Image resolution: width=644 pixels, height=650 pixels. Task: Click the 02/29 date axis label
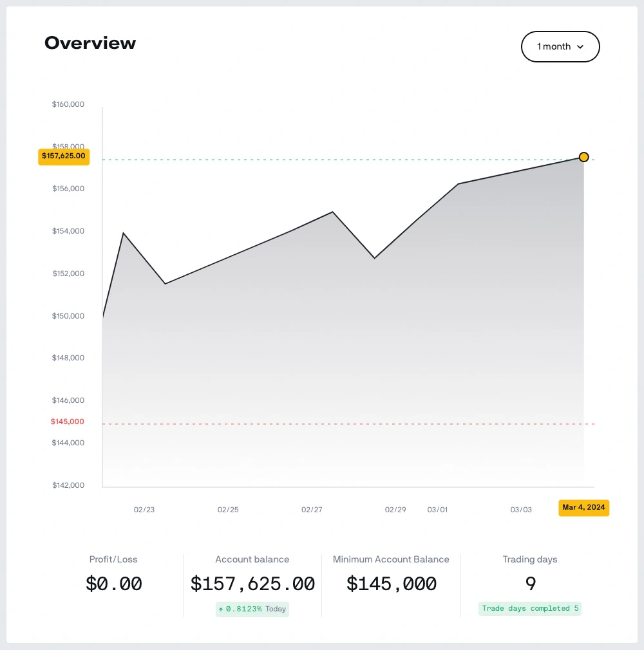[395, 510]
